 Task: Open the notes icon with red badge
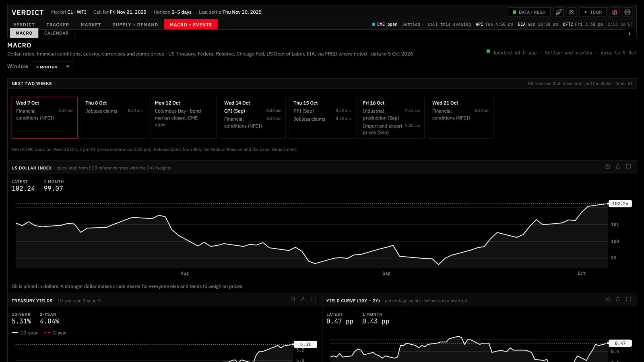click(615, 12)
